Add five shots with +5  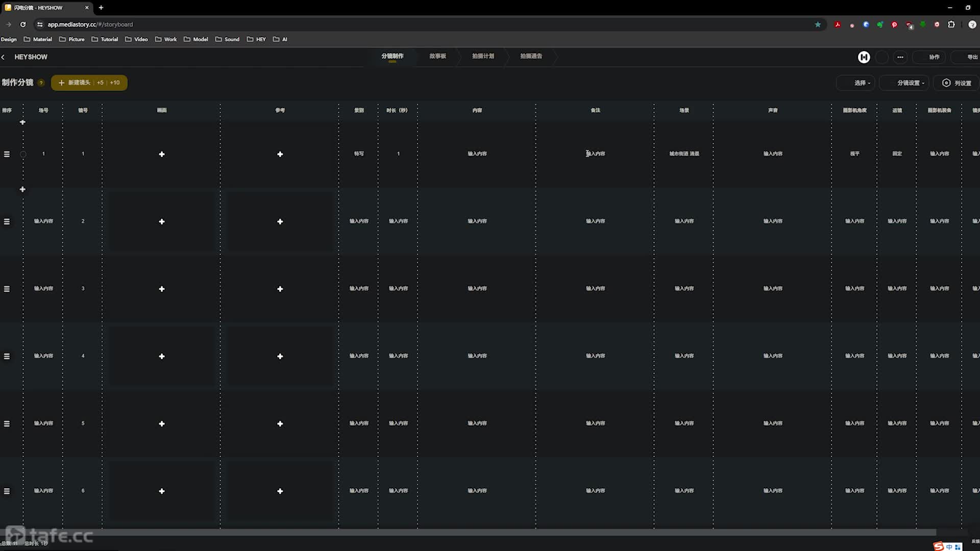(100, 83)
